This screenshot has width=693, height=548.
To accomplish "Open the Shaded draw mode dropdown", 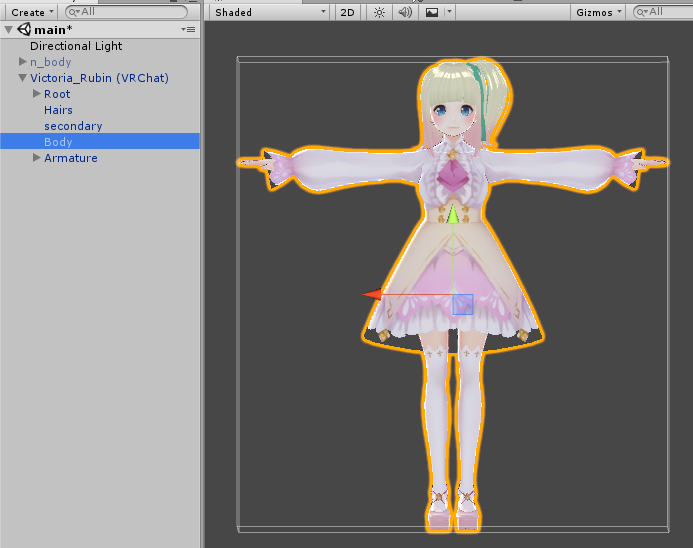I will click(x=270, y=12).
